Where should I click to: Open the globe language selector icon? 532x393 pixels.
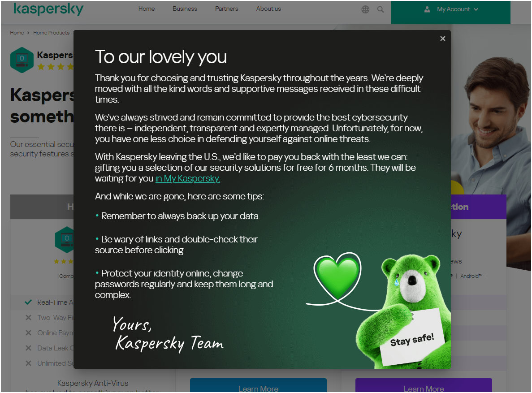[x=365, y=9]
